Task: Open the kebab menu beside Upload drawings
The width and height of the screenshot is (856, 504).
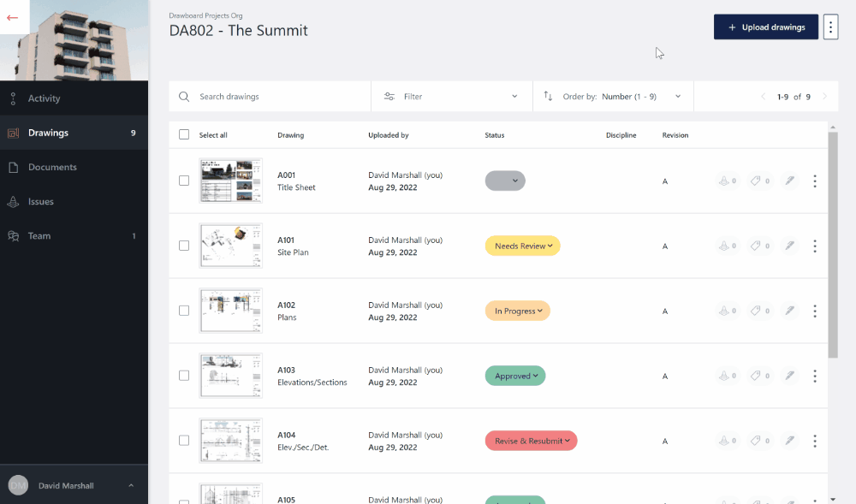Action: [x=830, y=27]
